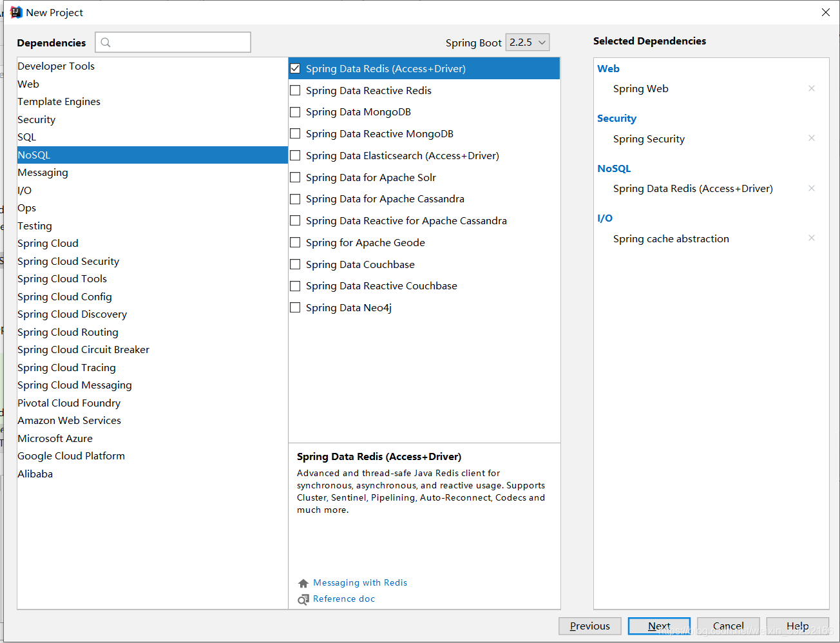Open Spring Cloud Messaging category
This screenshot has height=643, width=840.
pyautogui.click(x=152, y=385)
